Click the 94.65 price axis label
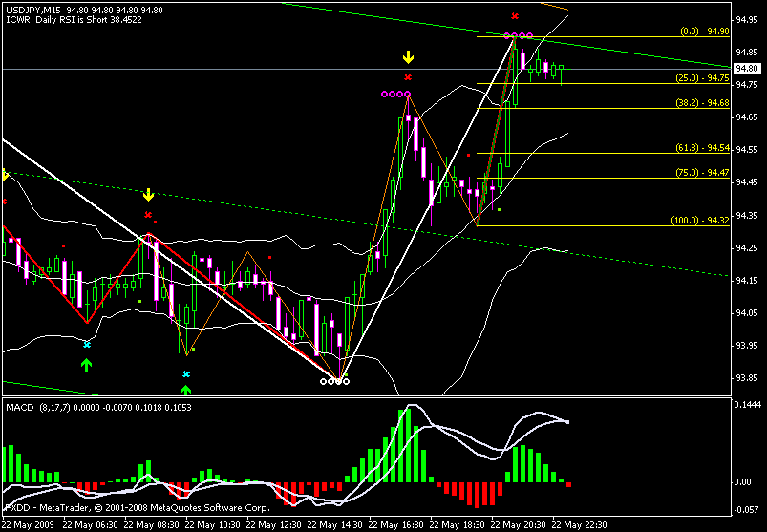This screenshot has height=532, width=767. pyautogui.click(x=746, y=117)
